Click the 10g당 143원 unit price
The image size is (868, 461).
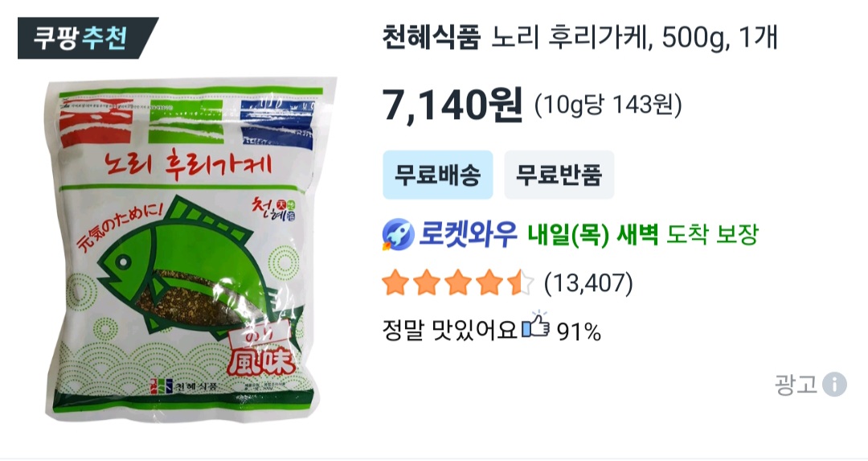[x=608, y=105]
